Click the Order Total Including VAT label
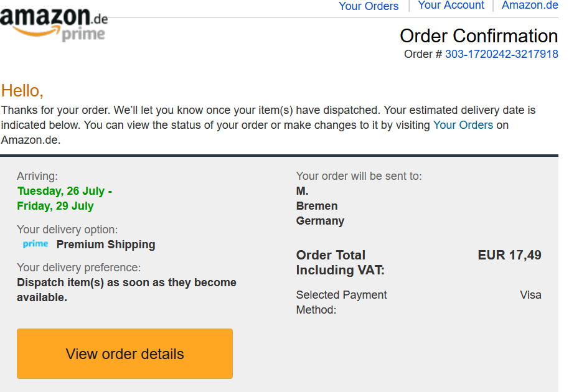The height and width of the screenshot is (392, 569). pos(340,263)
